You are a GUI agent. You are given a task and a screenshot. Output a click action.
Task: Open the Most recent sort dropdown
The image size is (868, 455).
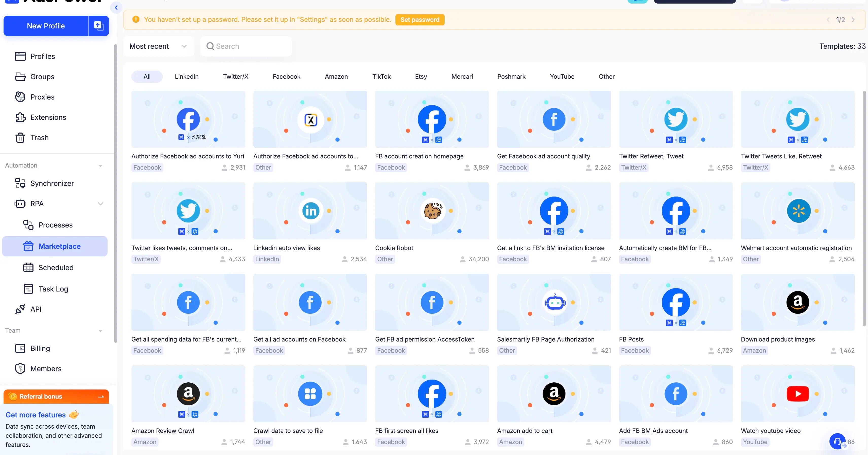[158, 46]
